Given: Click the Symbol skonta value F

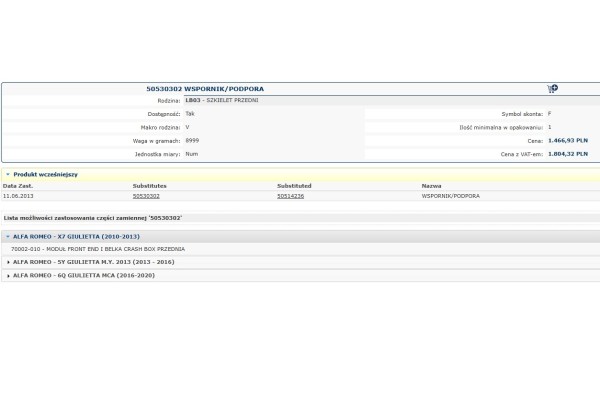Looking at the screenshot, I should (x=549, y=114).
